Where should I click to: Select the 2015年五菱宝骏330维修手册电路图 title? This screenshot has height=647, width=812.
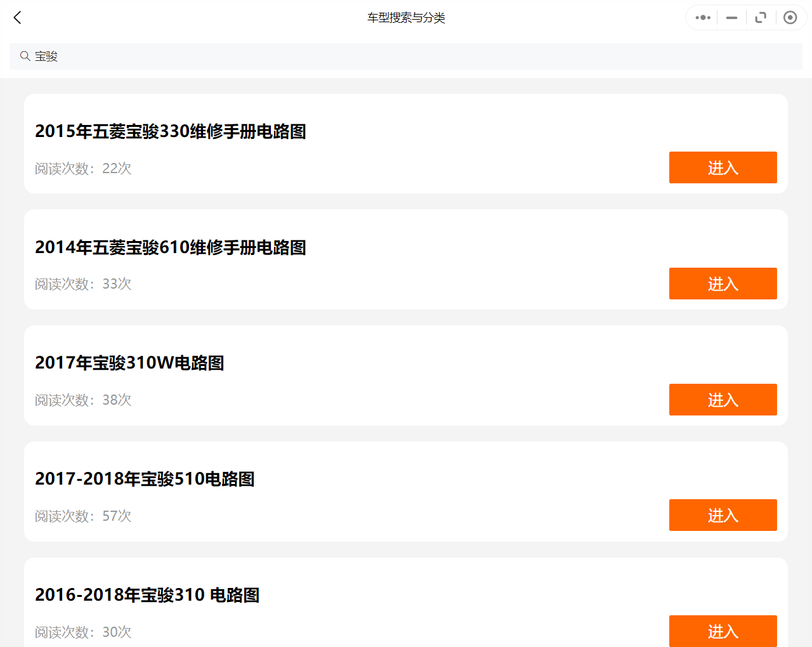(171, 131)
